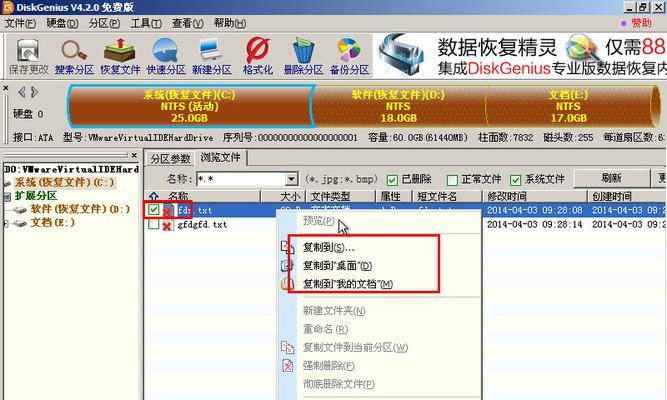Select 系统(恢复文件)(C:) in the tree
This screenshot has height=400, width=667.
[64, 183]
